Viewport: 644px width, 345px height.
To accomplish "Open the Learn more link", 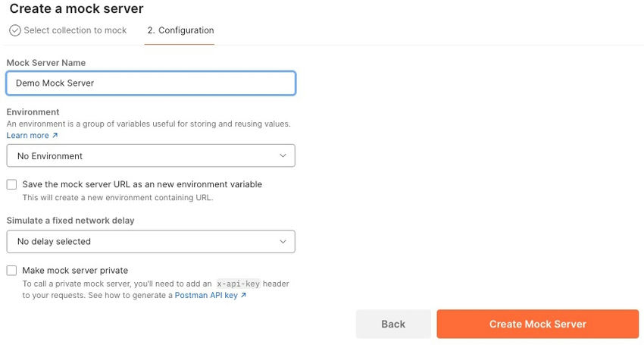I will click(x=27, y=136).
